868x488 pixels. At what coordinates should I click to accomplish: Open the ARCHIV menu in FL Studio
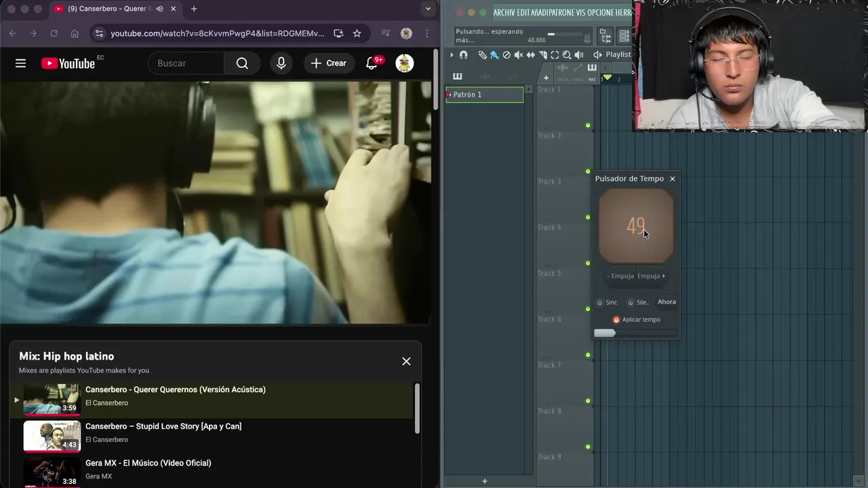[x=505, y=13]
